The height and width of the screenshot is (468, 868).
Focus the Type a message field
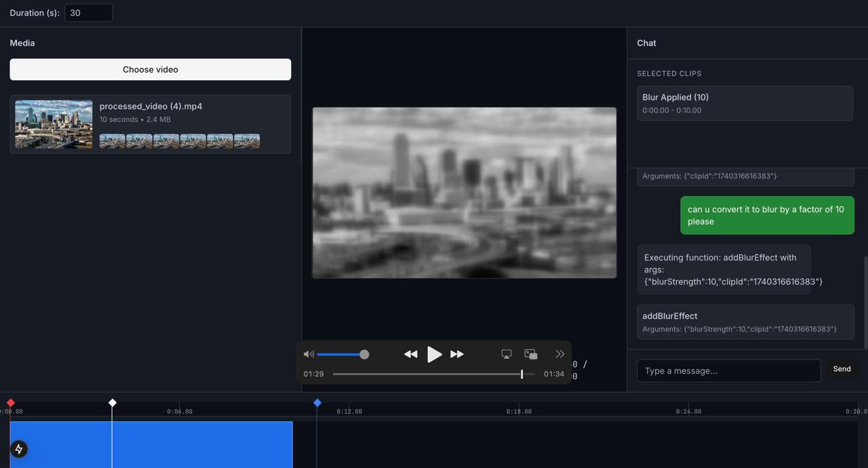tap(729, 371)
